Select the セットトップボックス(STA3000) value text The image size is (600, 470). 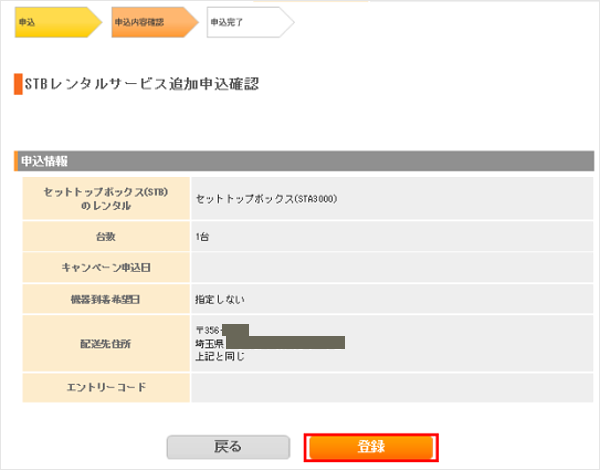pyautogui.click(x=266, y=198)
